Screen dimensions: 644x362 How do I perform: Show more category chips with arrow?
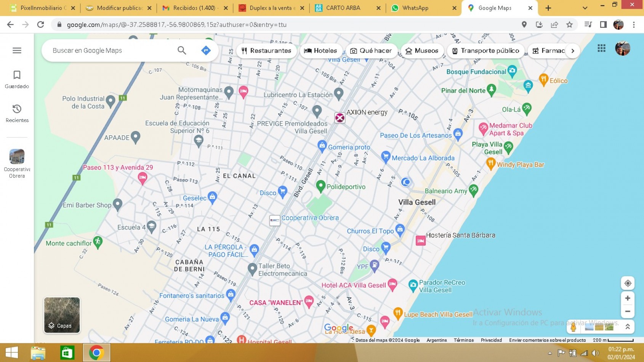(573, 51)
